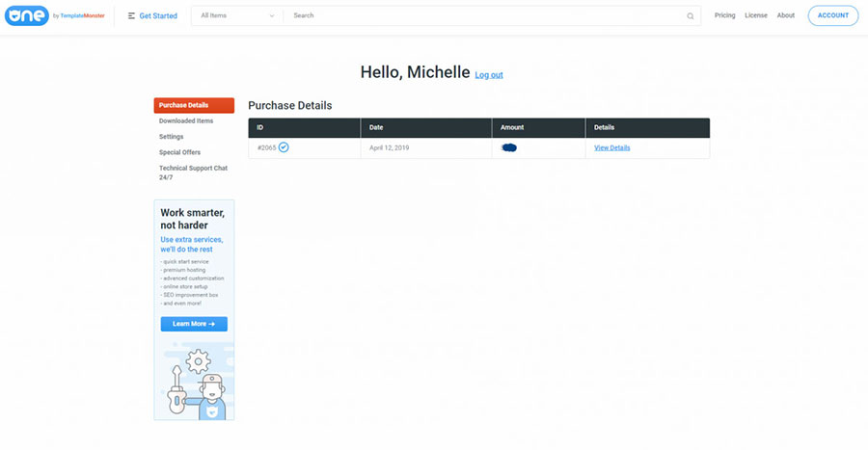Click 'Use extra services, we'll do the rest'
Image resolution: width=868 pixels, height=450 pixels.
tap(192, 245)
